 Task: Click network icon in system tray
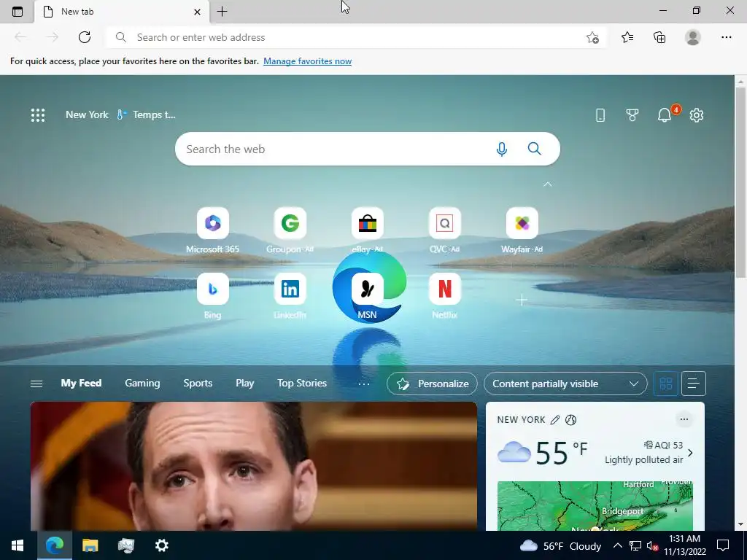coord(635,545)
